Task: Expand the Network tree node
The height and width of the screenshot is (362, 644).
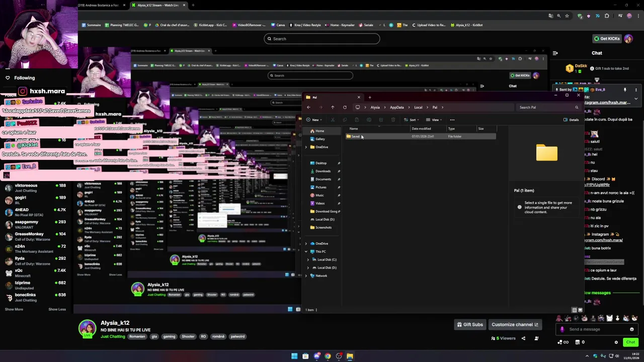Action: (x=306, y=276)
